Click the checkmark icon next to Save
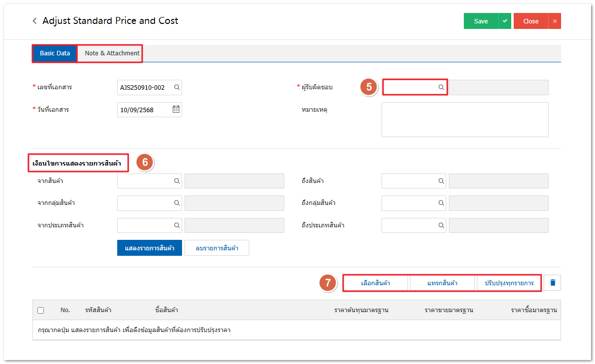Screen dimensions: 595x364 tap(505, 21)
